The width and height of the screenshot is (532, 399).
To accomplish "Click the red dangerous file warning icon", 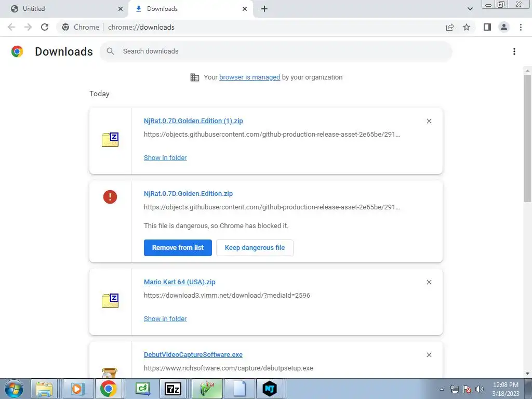I will pos(110,197).
